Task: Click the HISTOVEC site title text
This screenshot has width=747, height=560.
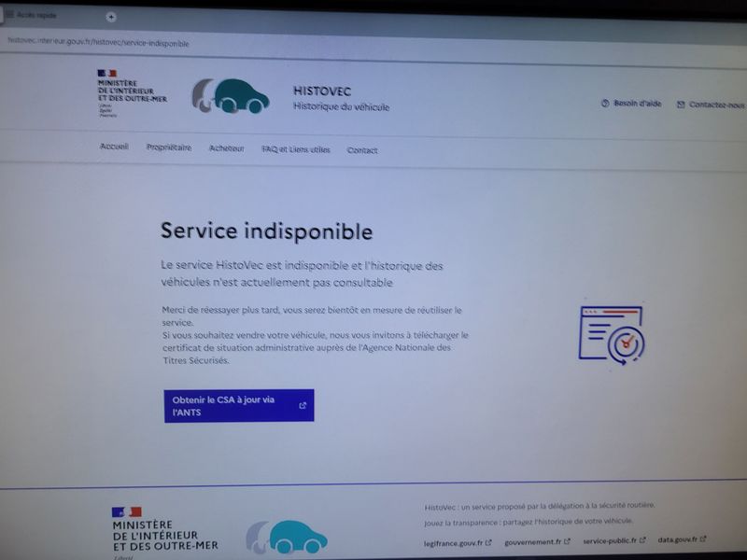Action: coord(322,91)
